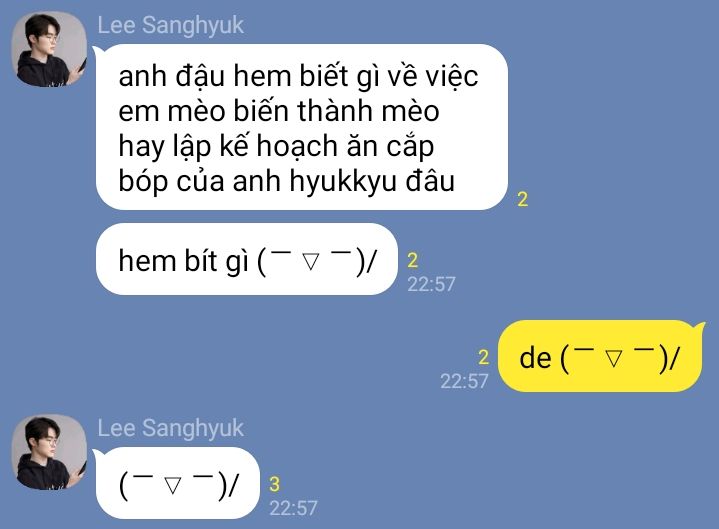Tap the unread count 3 indicator
719x529 pixels.
[x=274, y=485]
